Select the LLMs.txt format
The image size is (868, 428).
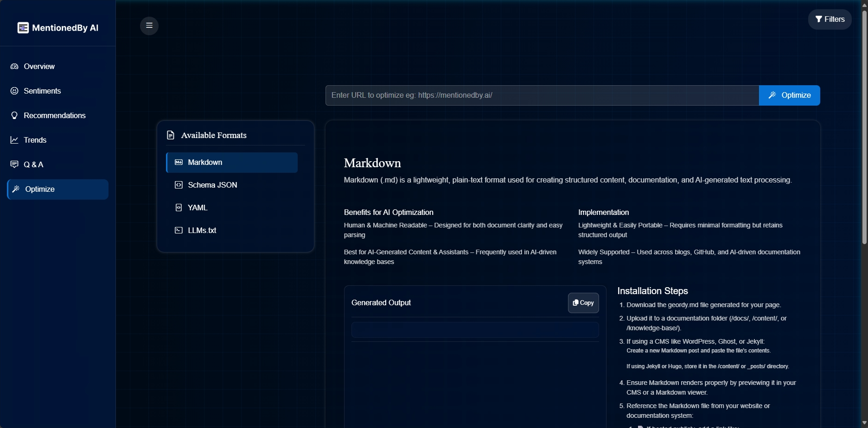(x=232, y=230)
